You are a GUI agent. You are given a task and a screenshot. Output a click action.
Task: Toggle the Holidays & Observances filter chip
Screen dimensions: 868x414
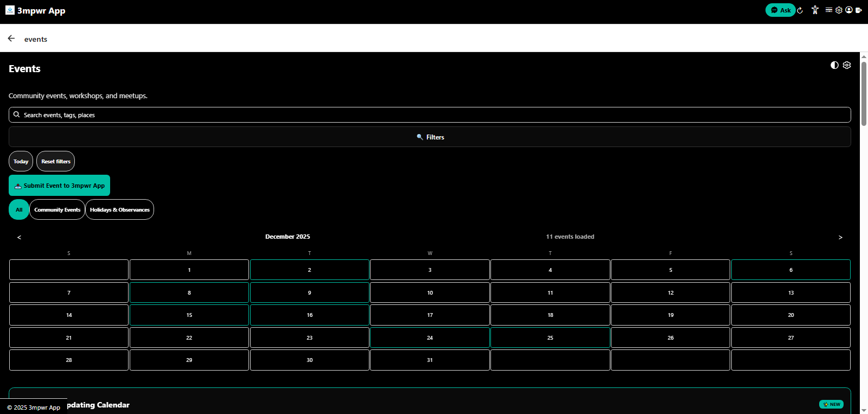click(119, 210)
